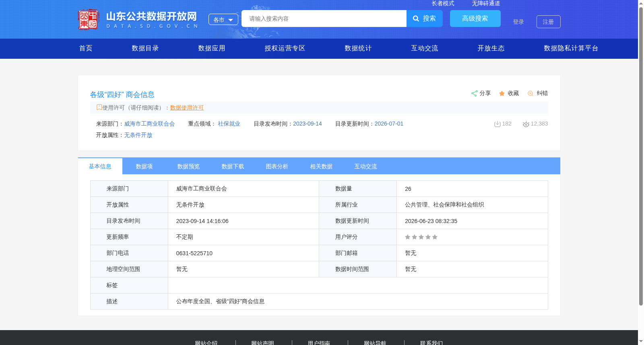Open the 数据使用许可 license link
644x345 pixels.
tap(187, 107)
